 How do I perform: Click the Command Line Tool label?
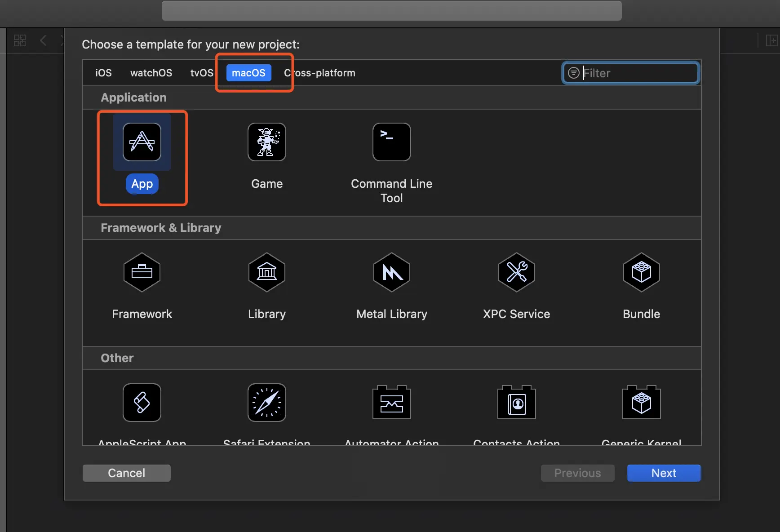click(x=392, y=191)
